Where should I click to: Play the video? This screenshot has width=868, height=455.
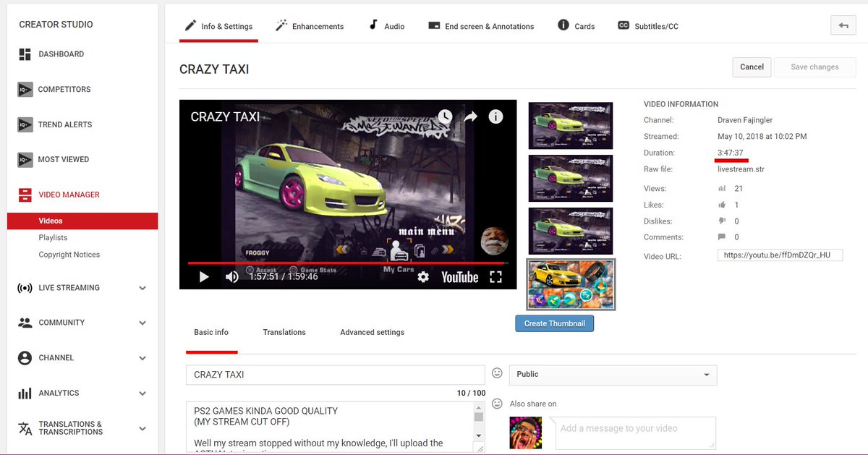click(x=204, y=277)
